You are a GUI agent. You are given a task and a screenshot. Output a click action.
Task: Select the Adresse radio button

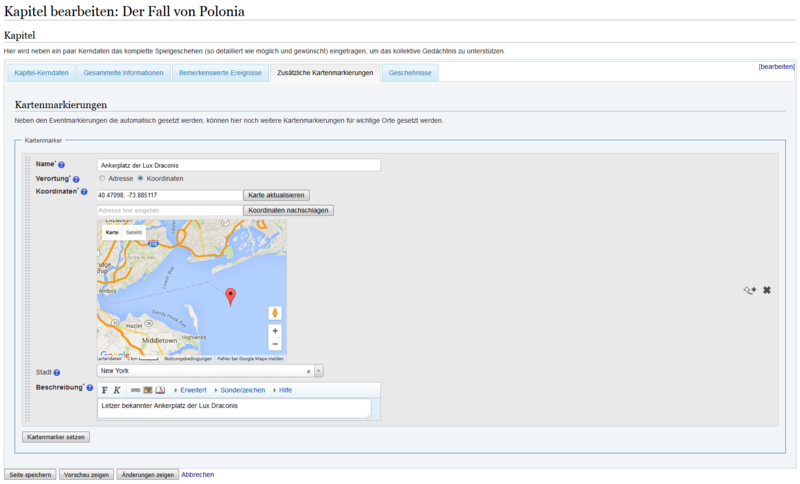[102, 179]
